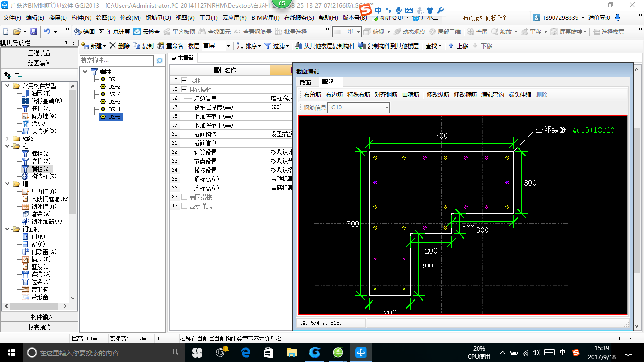Select DZ-3 in component list
This screenshot has width=644, height=362.
point(115,102)
